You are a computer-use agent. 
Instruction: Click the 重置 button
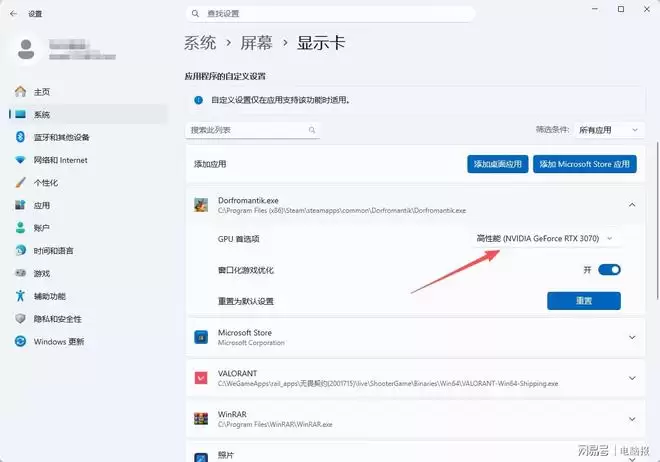tap(584, 301)
